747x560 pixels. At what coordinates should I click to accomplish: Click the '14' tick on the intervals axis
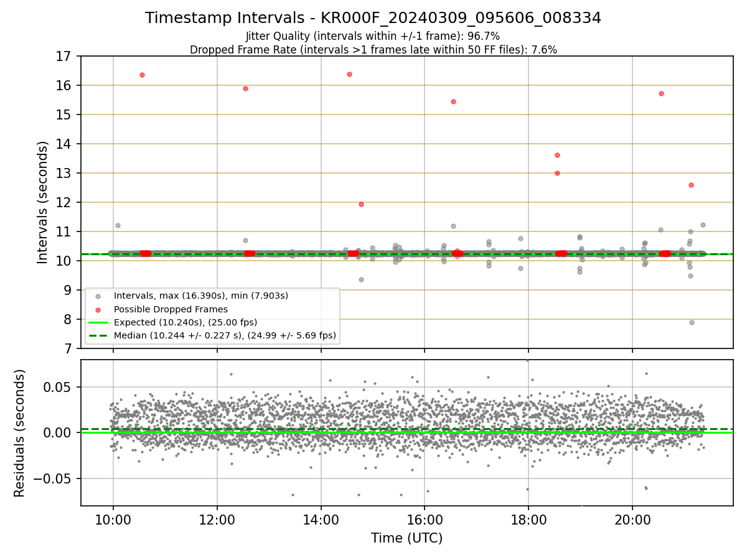click(65, 144)
